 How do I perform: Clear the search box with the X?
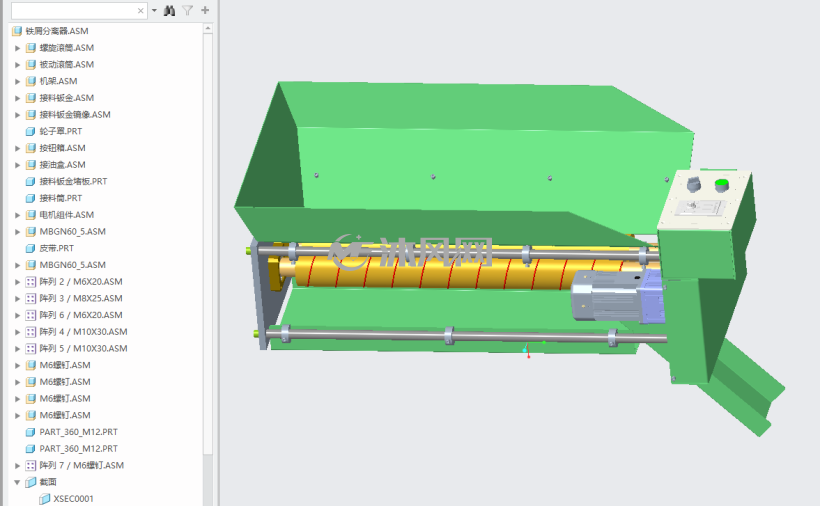(140, 10)
